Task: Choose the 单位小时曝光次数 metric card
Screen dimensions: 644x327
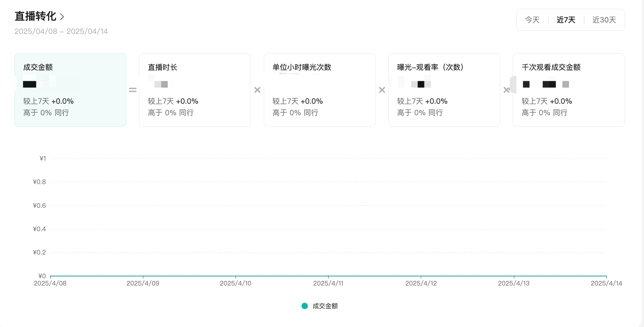Action: click(x=319, y=90)
